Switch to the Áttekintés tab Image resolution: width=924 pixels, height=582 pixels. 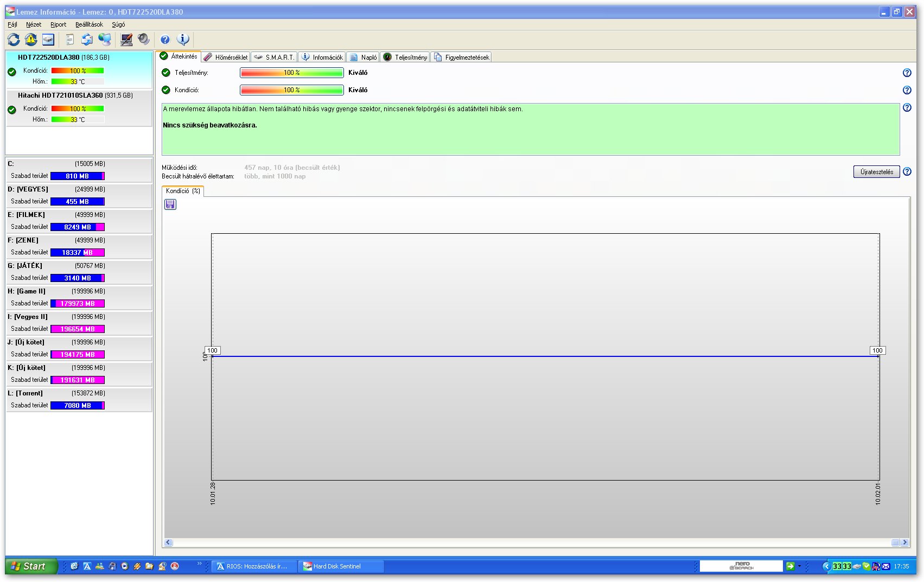tap(179, 56)
